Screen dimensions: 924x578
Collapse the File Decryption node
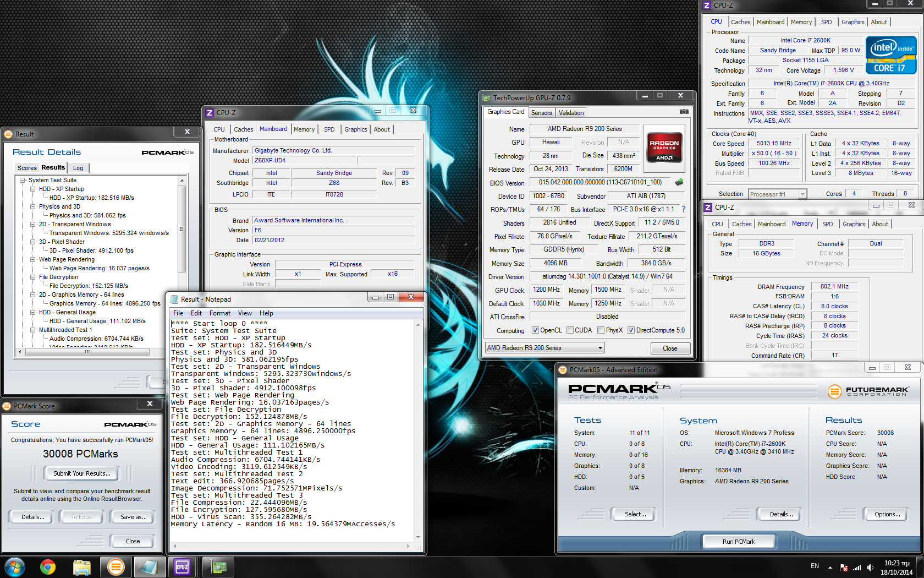[x=33, y=277]
